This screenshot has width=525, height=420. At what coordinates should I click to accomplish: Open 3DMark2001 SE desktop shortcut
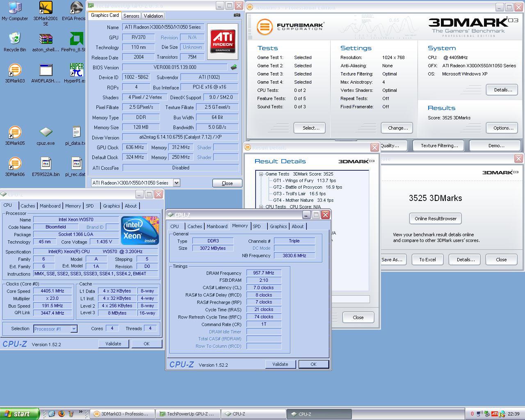(x=46, y=14)
